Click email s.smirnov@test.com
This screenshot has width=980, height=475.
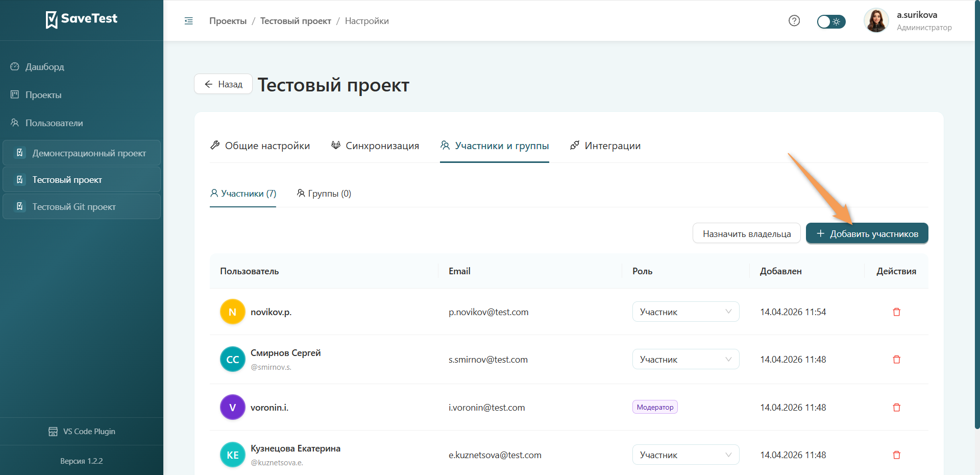[488, 360]
